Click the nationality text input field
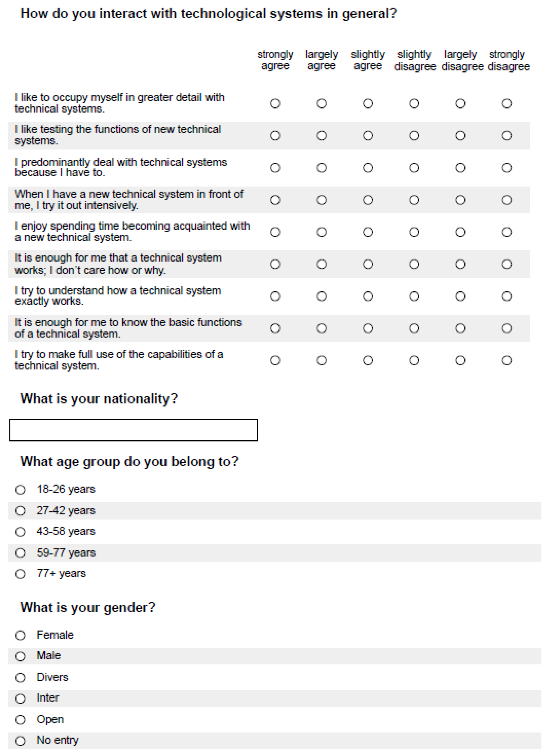The image size is (551, 756). coord(134,430)
